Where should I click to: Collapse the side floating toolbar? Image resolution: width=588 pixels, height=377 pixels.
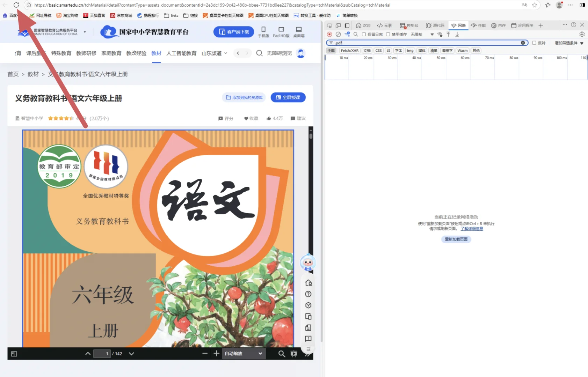(308, 349)
